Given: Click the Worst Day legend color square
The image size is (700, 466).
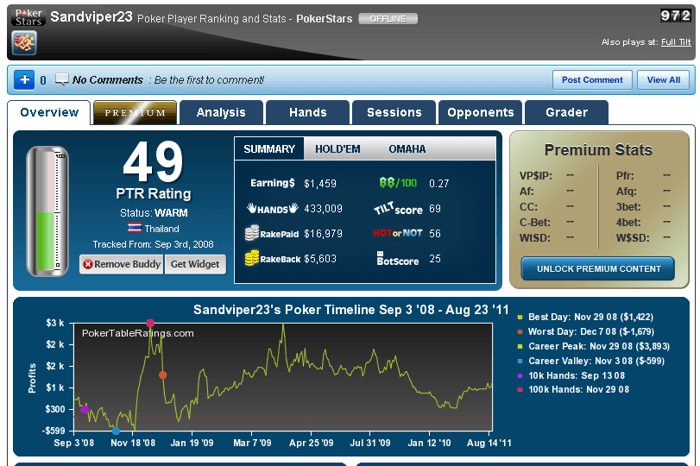Looking at the screenshot, I should (x=520, y=332).
